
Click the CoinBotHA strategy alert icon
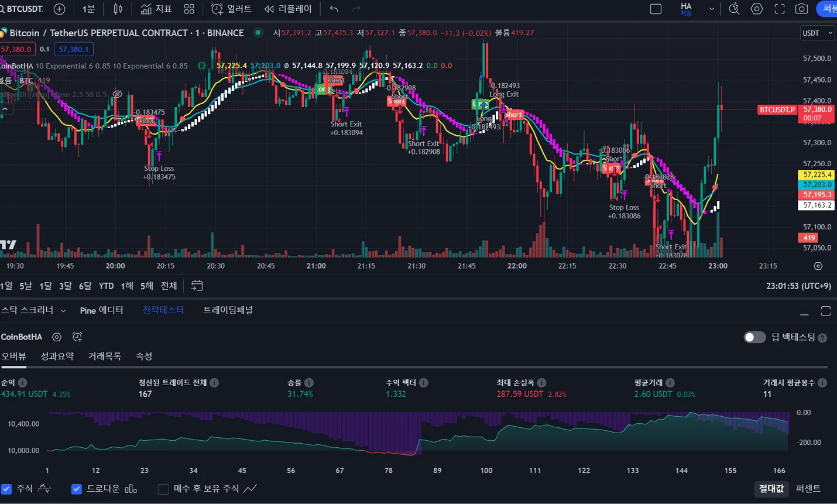click(77, 337)
